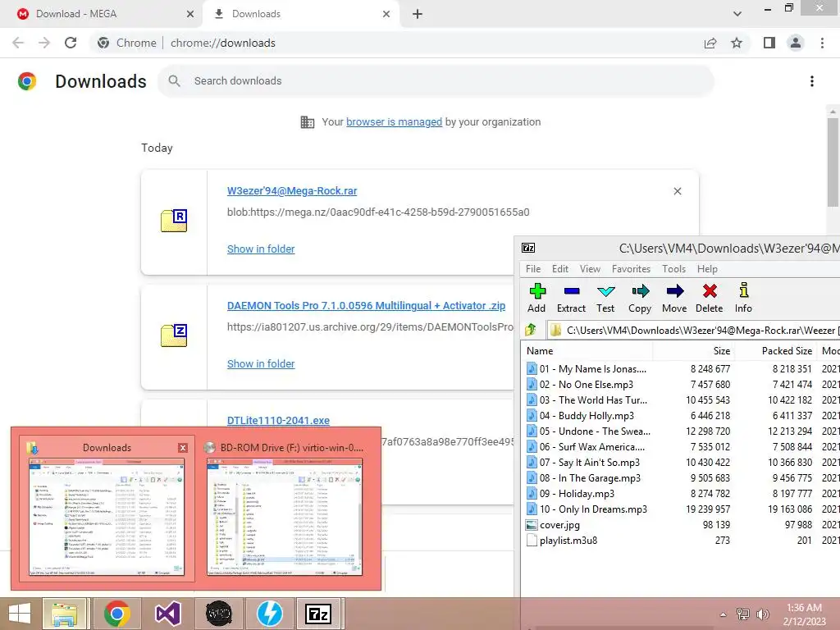Open Downloads page three-dot more actions
The width and height of the screenshot is (840, 630).
(812, 81)
